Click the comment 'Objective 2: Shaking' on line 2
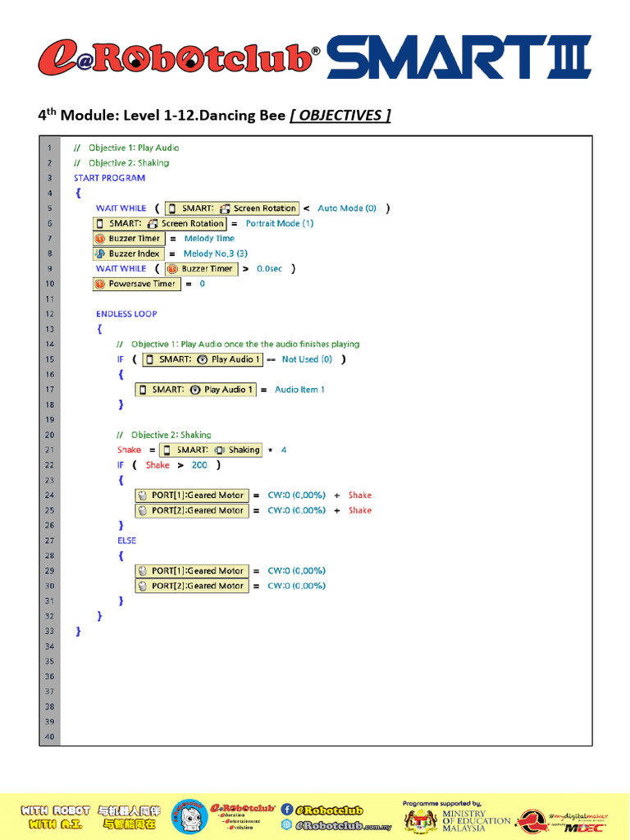The image size is (630, 840). (x=129, y=163)
